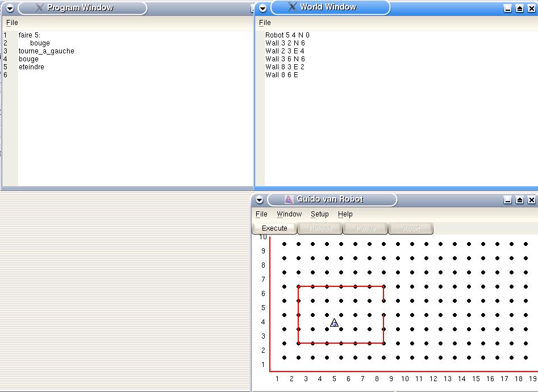538x392 pixels.
Task: Click the X icon in World Window title
Action: 292,7
